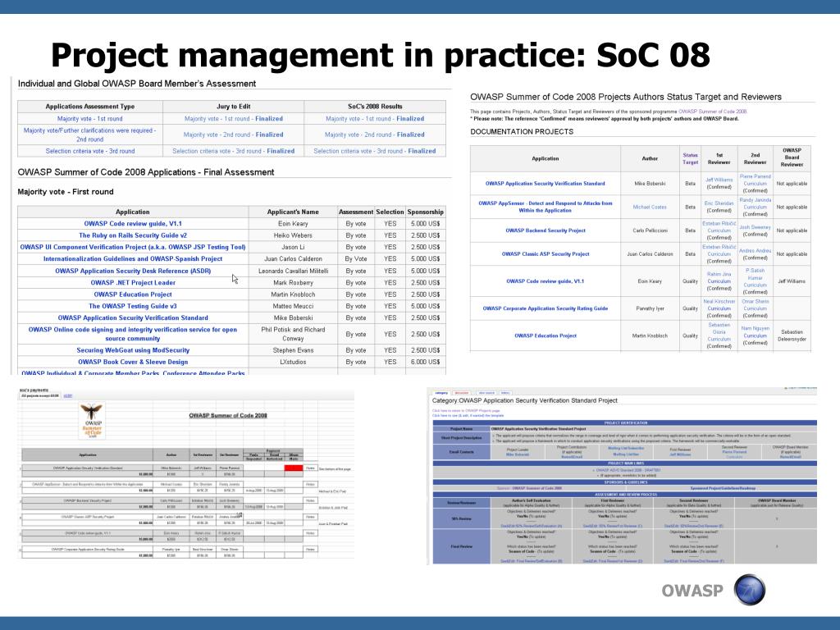The height and width of the screenshot is (630, 840).
Task: Open 'The Ruby on Rails Security Guide v2'
Action: pyautogui.click(x=133, y=235)
